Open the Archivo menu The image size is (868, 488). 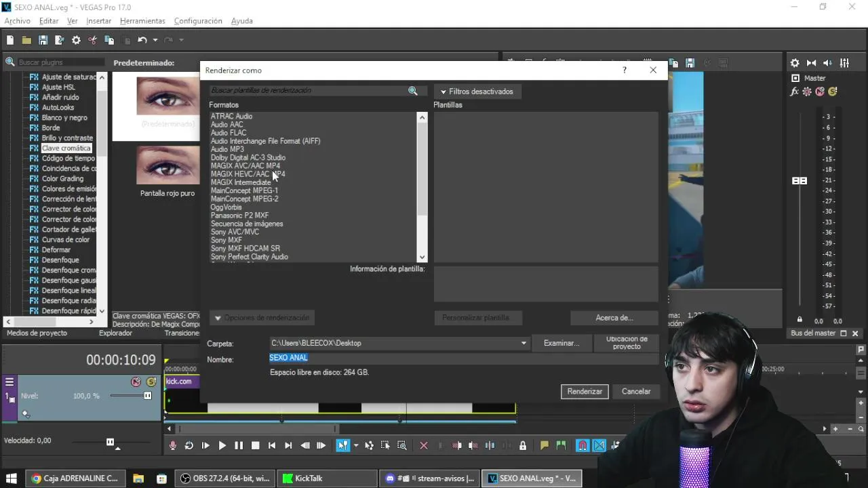pyautogui.click(x=18, y=21)
